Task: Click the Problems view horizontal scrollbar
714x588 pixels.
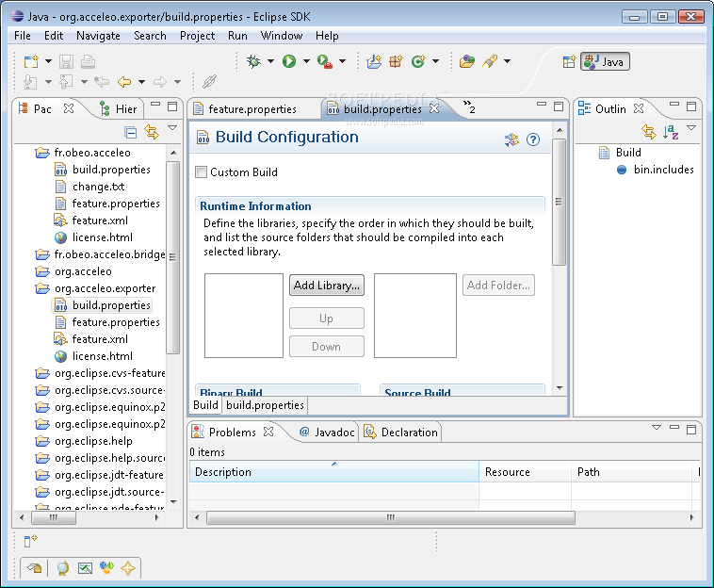Action: pos(391,517)
